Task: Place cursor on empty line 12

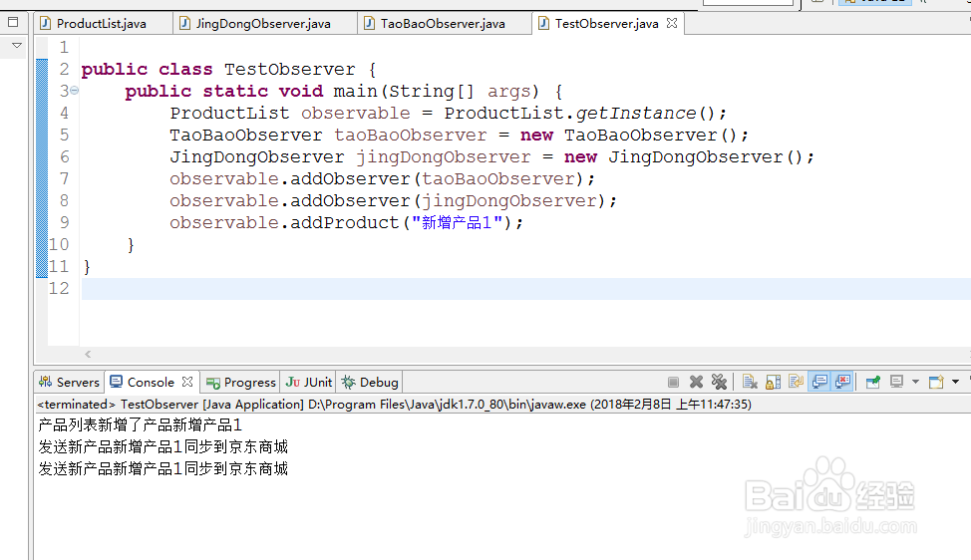Action: click(x=525, y=288)
